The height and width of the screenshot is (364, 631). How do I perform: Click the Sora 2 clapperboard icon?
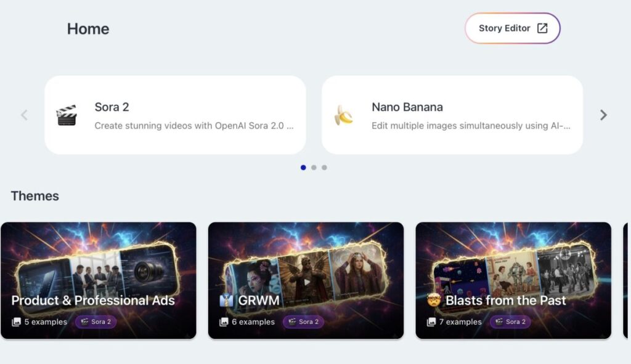click(x=67, y=115)
